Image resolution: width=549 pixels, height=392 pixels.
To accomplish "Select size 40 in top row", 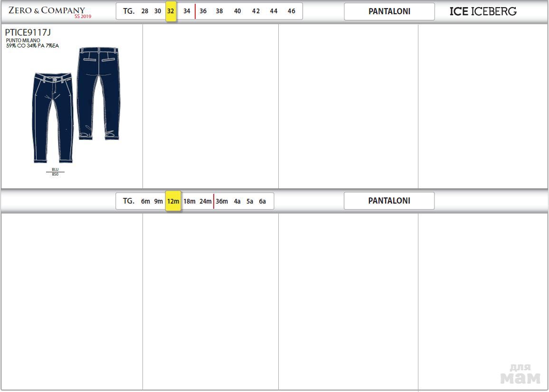I will coord(237,11).
